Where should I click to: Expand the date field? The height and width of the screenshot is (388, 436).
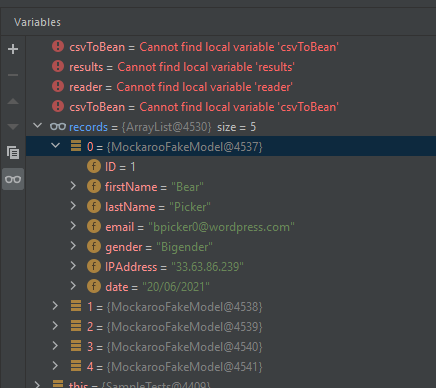tap(73, 286)
